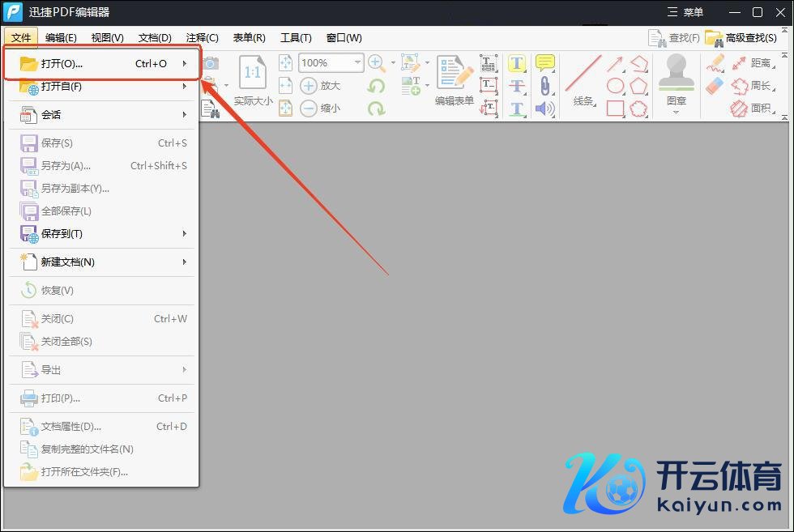The image size is (794, 532).
Task: Select the 距离 distance measure tool
Action: click(x=750, y=63)
